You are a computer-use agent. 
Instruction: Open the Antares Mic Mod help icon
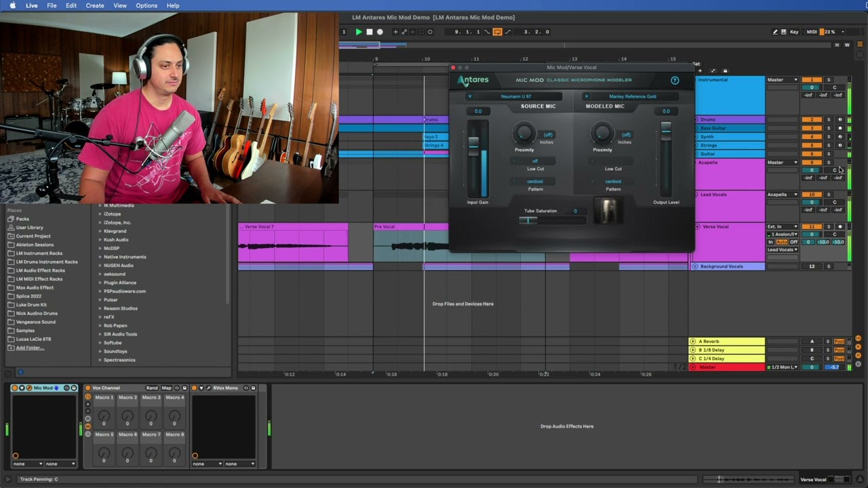click(675, 80)
